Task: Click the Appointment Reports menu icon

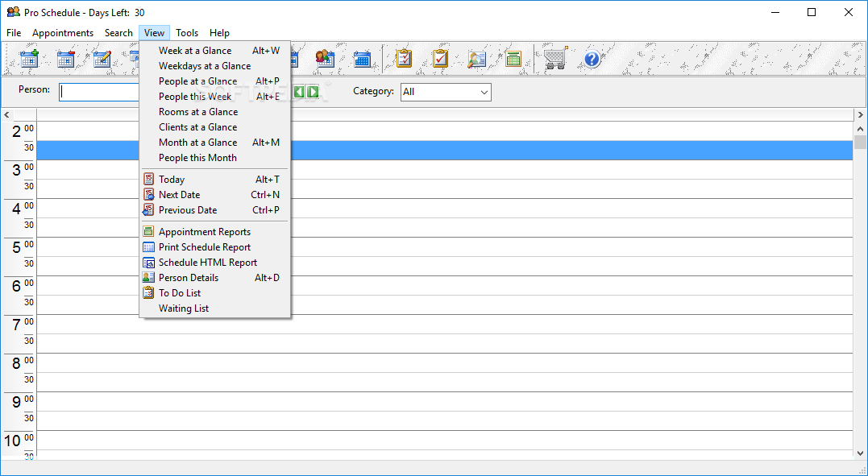Action: (x=148, y=231)
